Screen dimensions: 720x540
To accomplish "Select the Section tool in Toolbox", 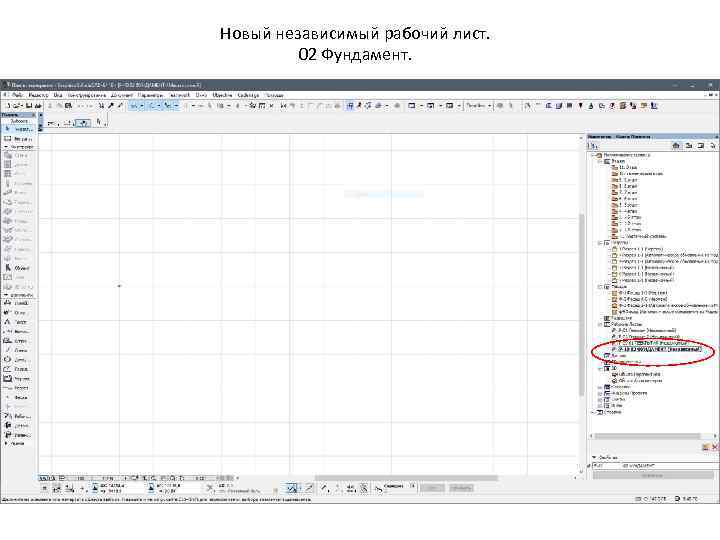I will [18, 388].
